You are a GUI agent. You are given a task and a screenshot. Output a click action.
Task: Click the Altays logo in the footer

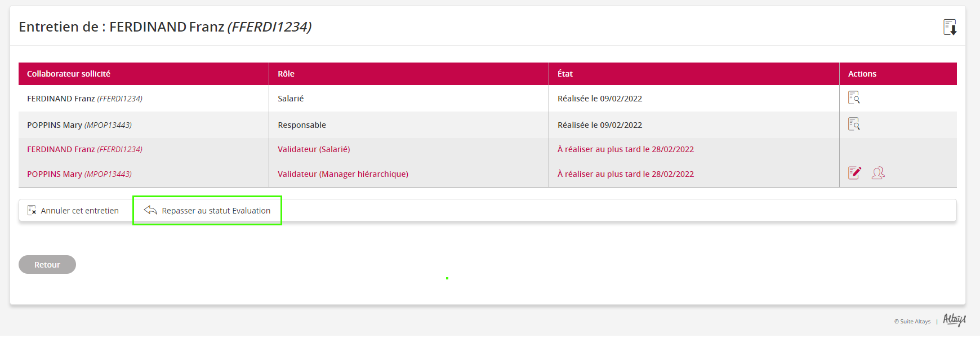pos(954,320)
